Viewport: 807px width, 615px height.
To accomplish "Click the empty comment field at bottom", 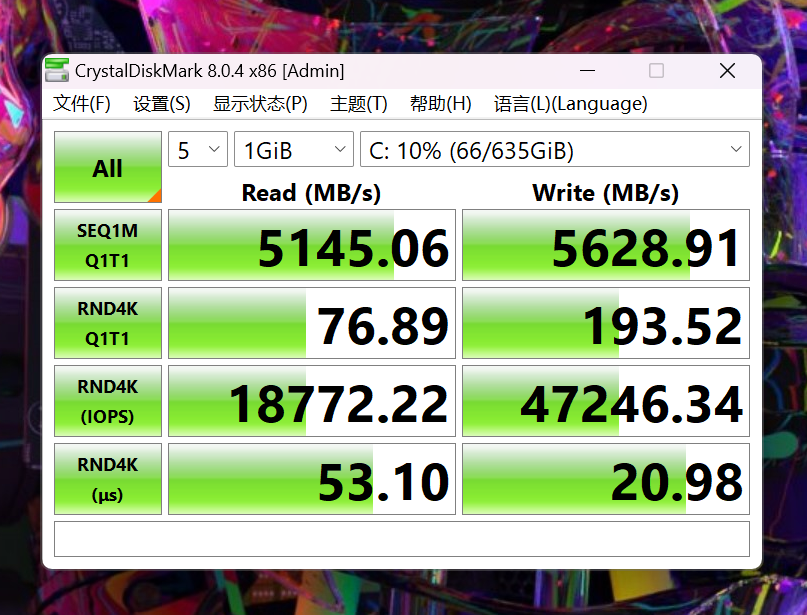I will click(x=401, y=539).
